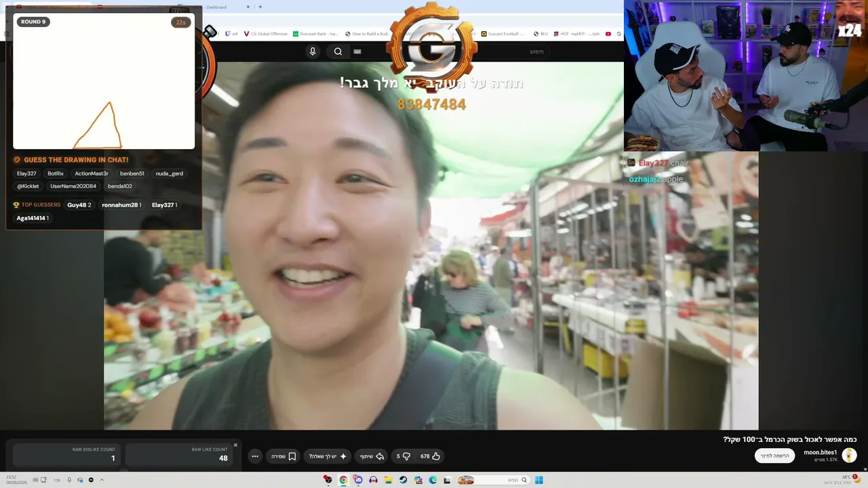Click the ozhajaj2 chat message saying apple

click(x=656, y=179)
